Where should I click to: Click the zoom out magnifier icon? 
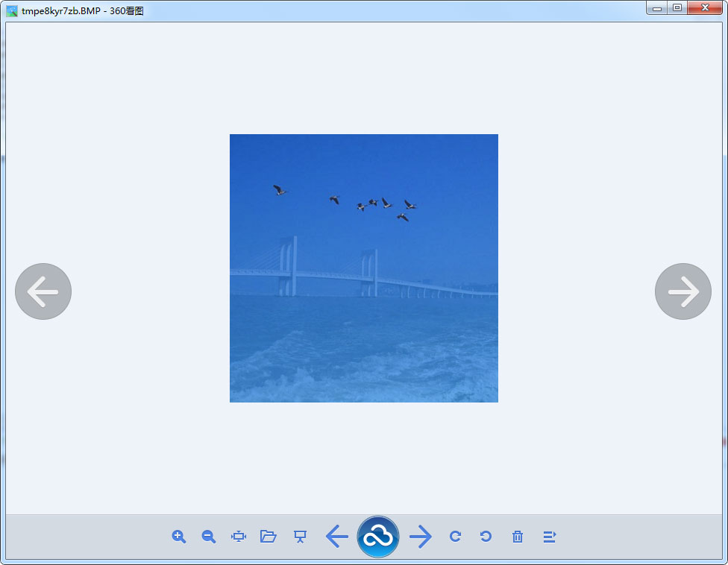209,537
